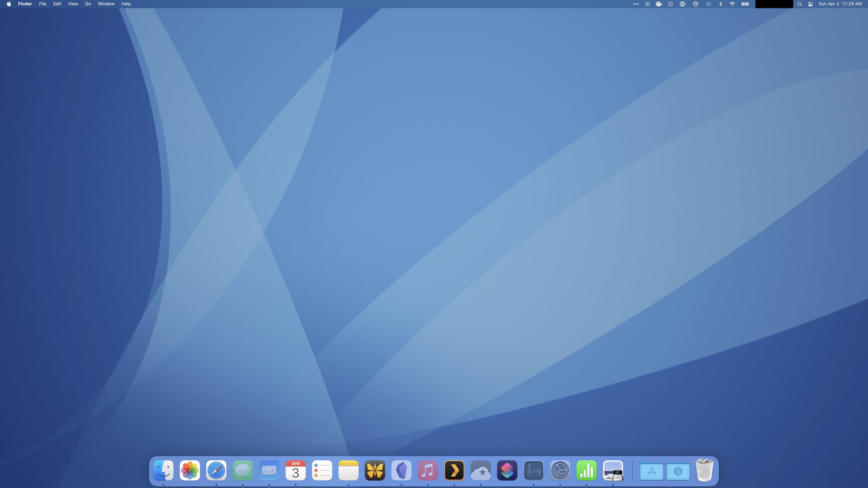Screen dimensions: 868x488
Task: Expand the Downloads folder stack in the Dock
Action: point(678,471)
